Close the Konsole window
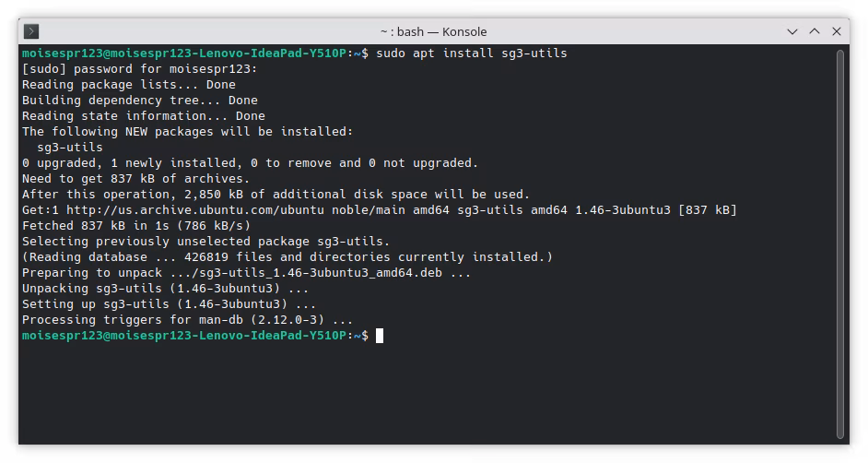The width and height of the screenshot is (868, 463). click(837, 31)
